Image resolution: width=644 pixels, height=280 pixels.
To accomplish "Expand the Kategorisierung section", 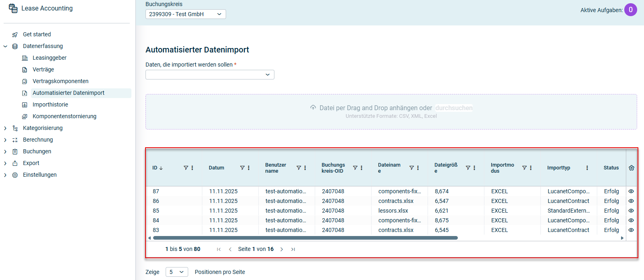I will click(5, 128).
